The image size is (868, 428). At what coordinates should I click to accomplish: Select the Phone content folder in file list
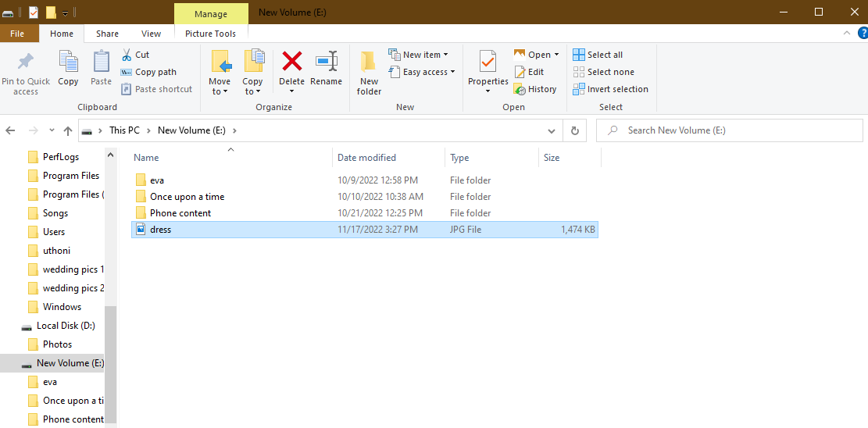[180, 213]
